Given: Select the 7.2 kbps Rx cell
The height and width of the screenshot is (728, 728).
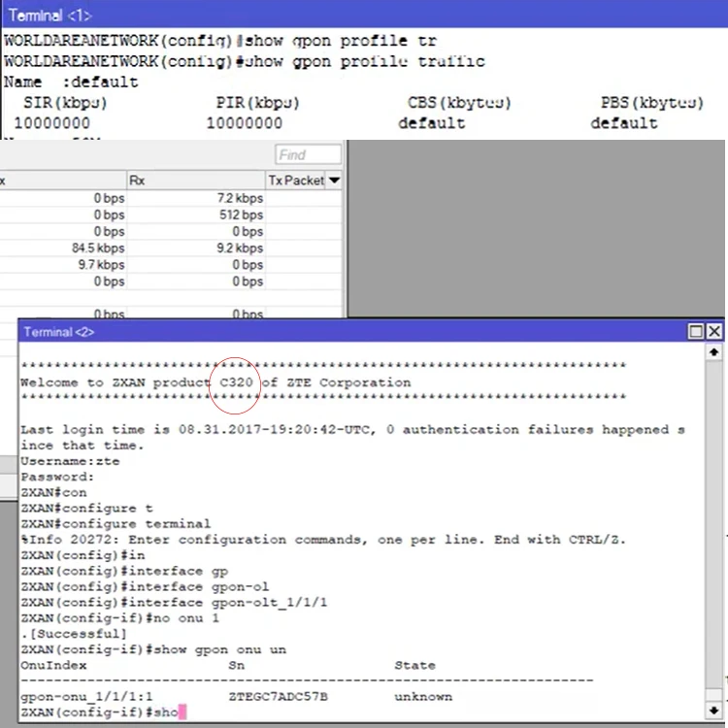Looking at the screenshot, I should tap(240, 198).
